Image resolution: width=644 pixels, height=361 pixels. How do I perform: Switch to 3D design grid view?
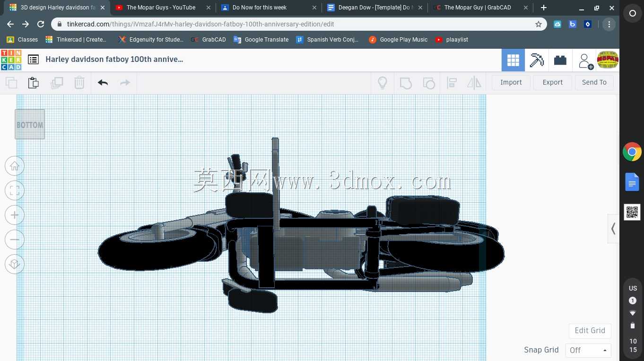tap(513, 60)
